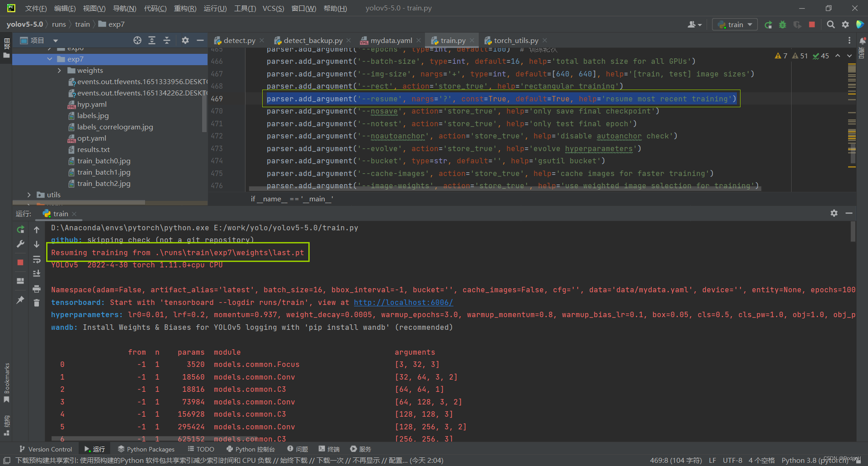Click the restore layout icon in run panel
The image size is (868, 466).
tap(20, 281)
